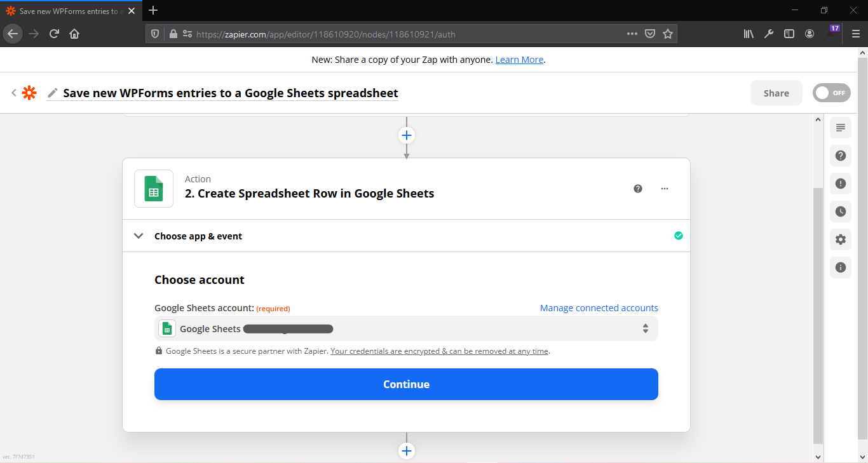
Task: Click the Share button
Action: click(x=776, y=93)
